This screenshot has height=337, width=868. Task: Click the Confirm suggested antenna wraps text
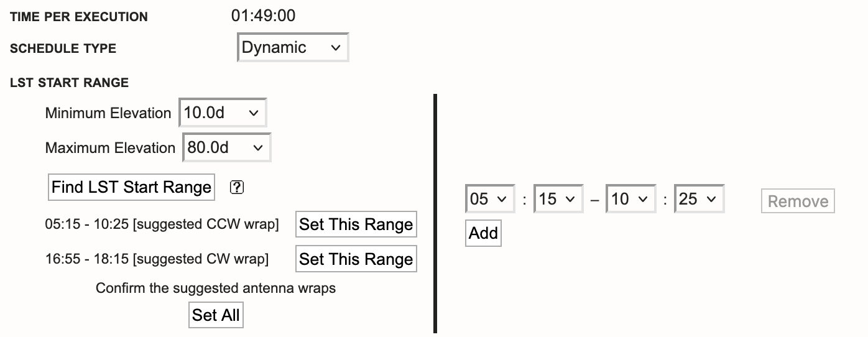point(215,289)
